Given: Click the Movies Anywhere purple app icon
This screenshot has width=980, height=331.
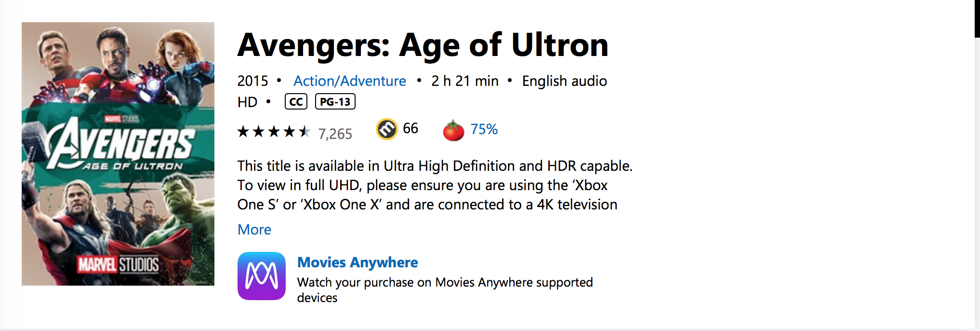Looking at the screenshot, I should (x=262, y=276).
